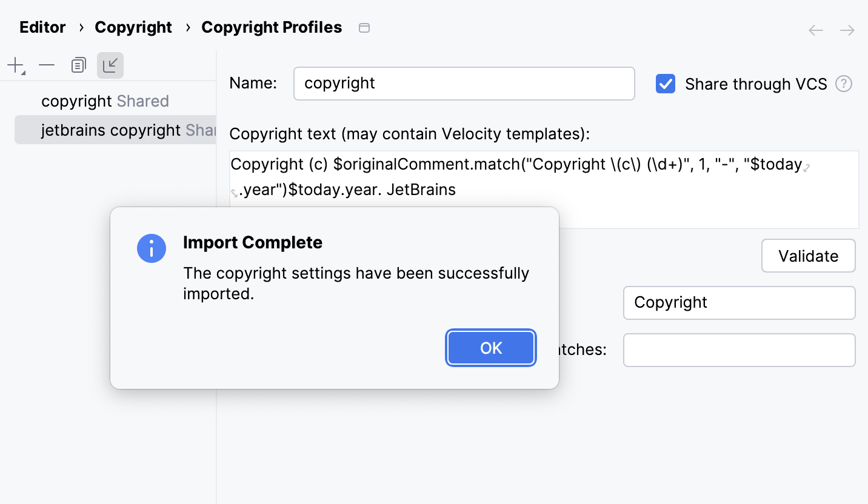Click the icon beside Copyright Profiles breadcrumb
Image resolution: width=868 pixels, height=504 pixels.
[364, 27]
